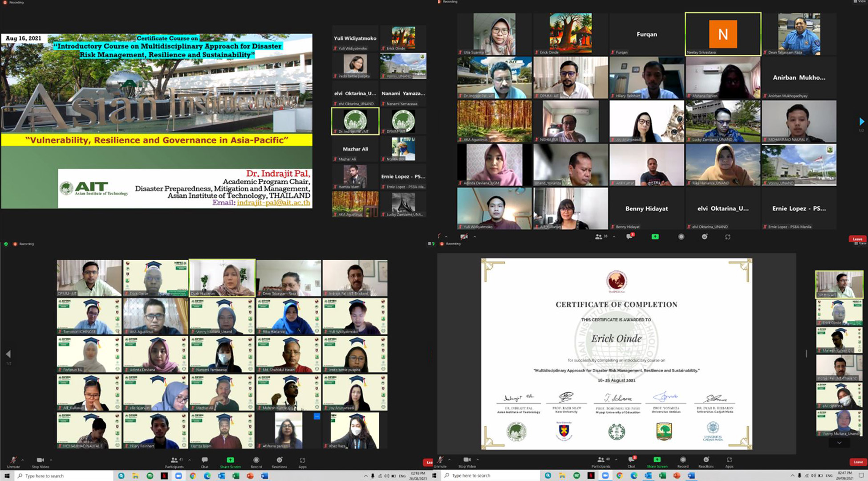Select the Neelay Srivastava orange N video tile
Viewport: 868px width, 481px height.
click(722, 34)
